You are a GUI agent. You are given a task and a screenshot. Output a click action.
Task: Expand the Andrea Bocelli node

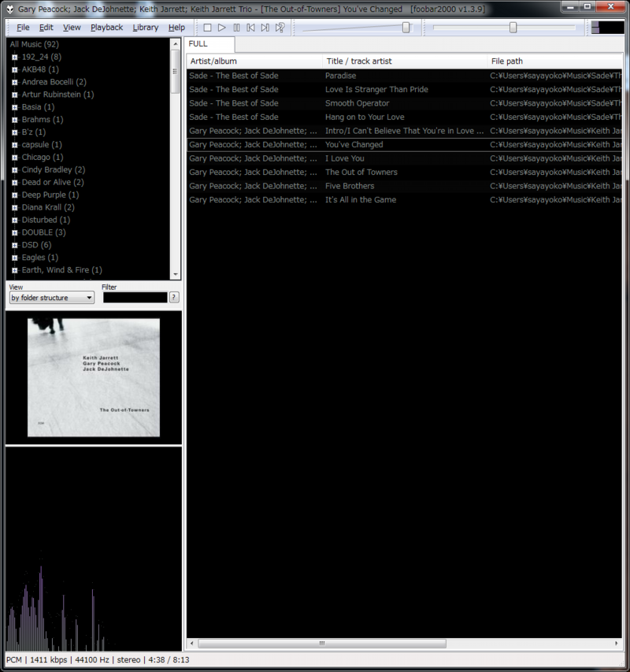tap(15, 82)
